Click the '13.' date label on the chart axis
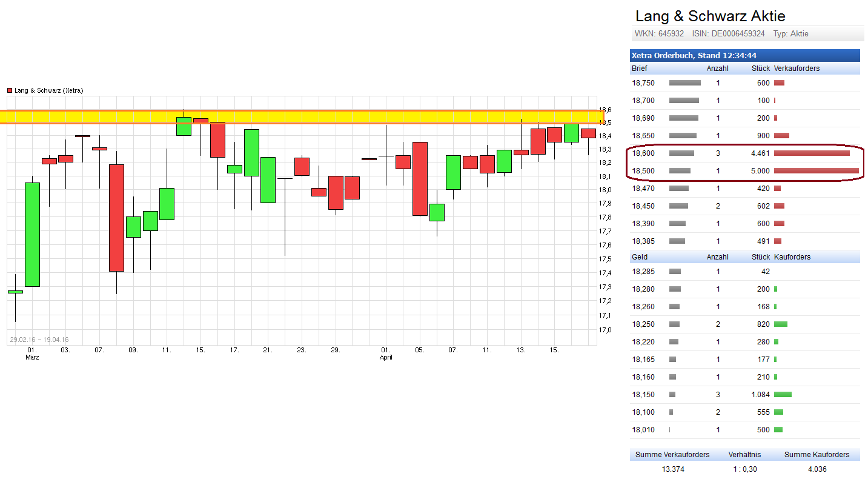Image resolution: width=868 pixels, height=479 pixels. coord(521,350)
